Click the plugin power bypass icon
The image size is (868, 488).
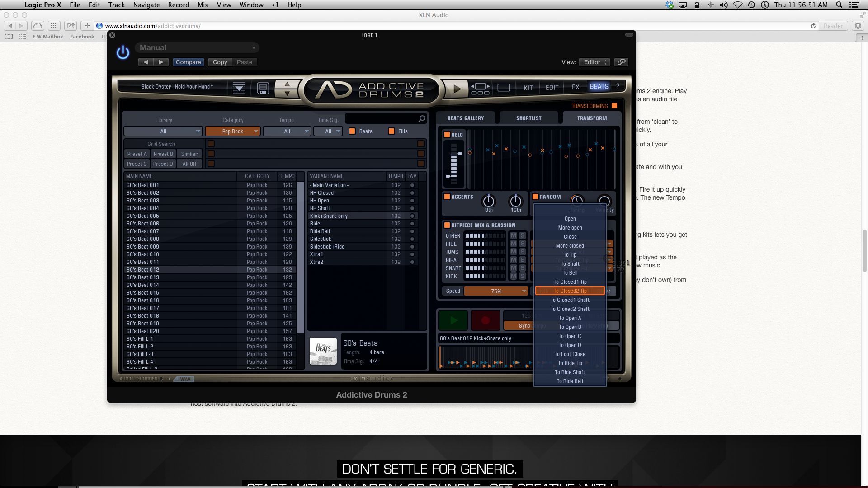123,52
